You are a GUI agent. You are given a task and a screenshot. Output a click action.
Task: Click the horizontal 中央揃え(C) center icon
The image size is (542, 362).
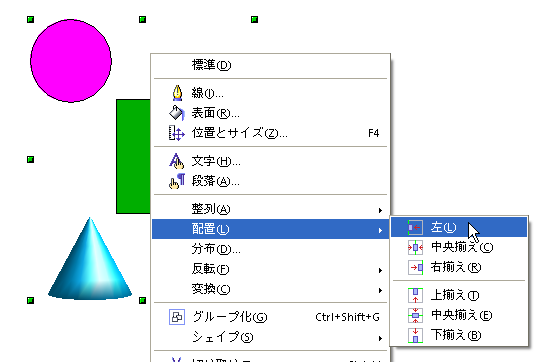click(x=415, y=248)
